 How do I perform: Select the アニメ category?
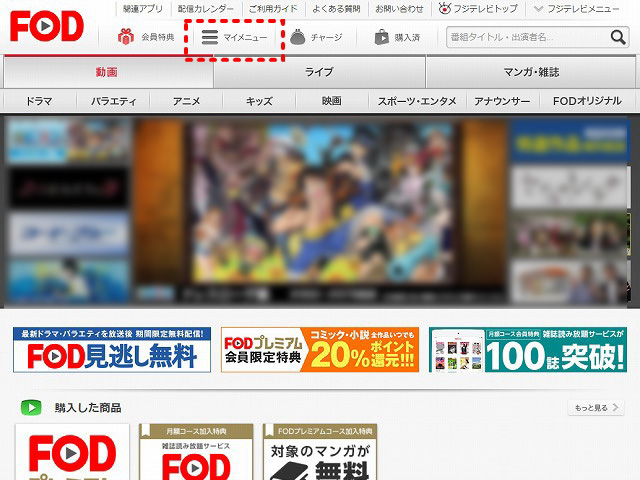coord(186,101)
